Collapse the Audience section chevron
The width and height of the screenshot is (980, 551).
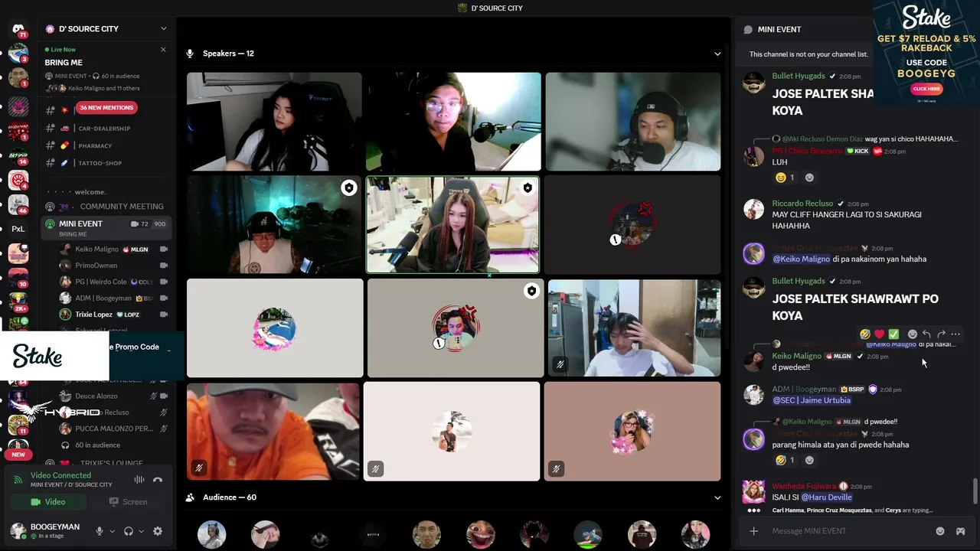coord(717,497)
